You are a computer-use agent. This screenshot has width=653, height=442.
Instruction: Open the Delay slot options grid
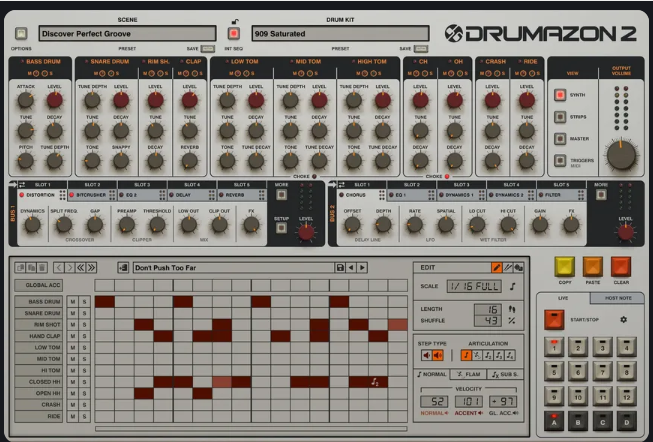pyautogui.click(x=212, y=195)
